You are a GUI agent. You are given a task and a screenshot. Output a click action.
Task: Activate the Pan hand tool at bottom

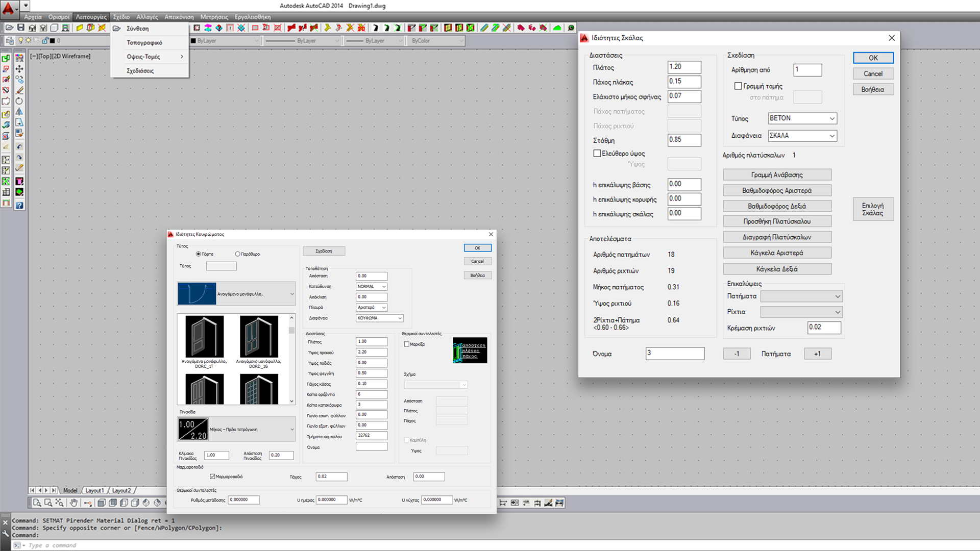[x=73, y=503]
